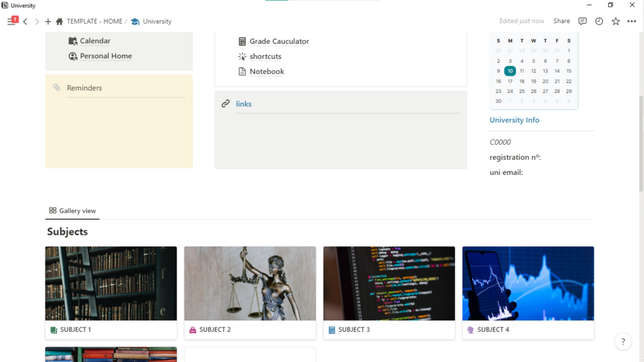Click the Subjects database title
Image resolution: width=644 pixels, height=362 pixels.
(x=67, y=231)
